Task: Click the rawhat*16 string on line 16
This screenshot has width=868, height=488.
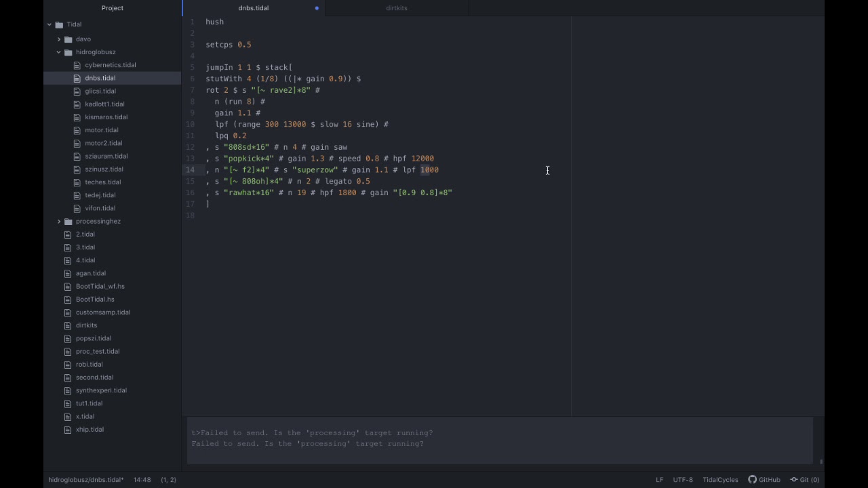Action: click(249, 193)
